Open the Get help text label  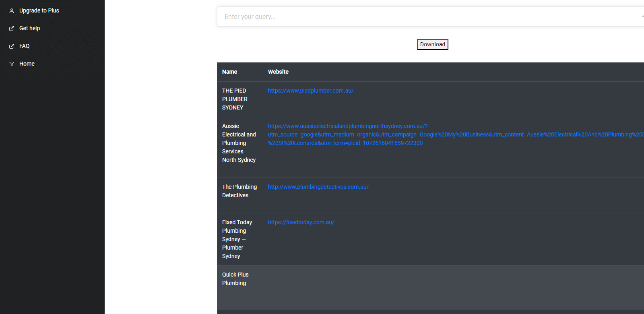[x=29, y=28]
